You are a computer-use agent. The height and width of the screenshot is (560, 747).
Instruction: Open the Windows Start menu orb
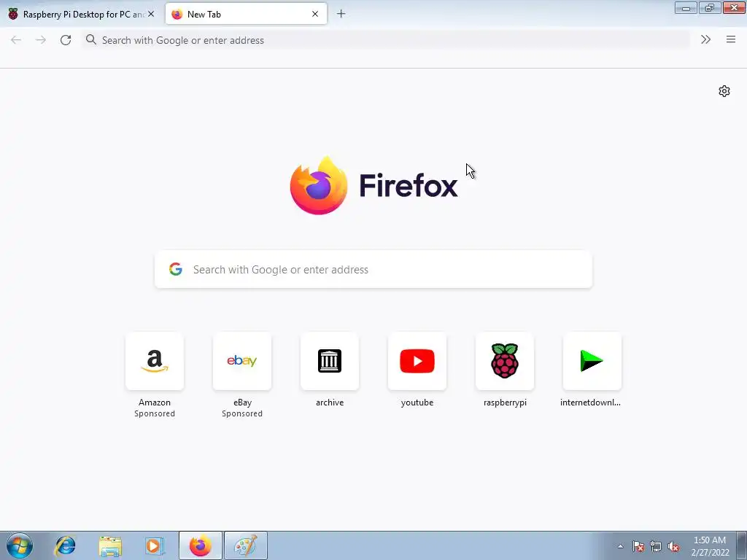pos(20,545)
